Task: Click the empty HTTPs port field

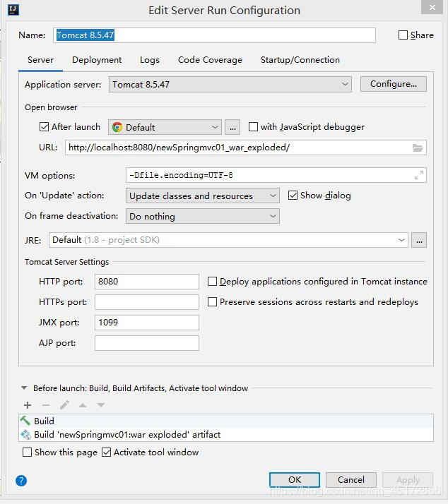Action: point(147,302)
